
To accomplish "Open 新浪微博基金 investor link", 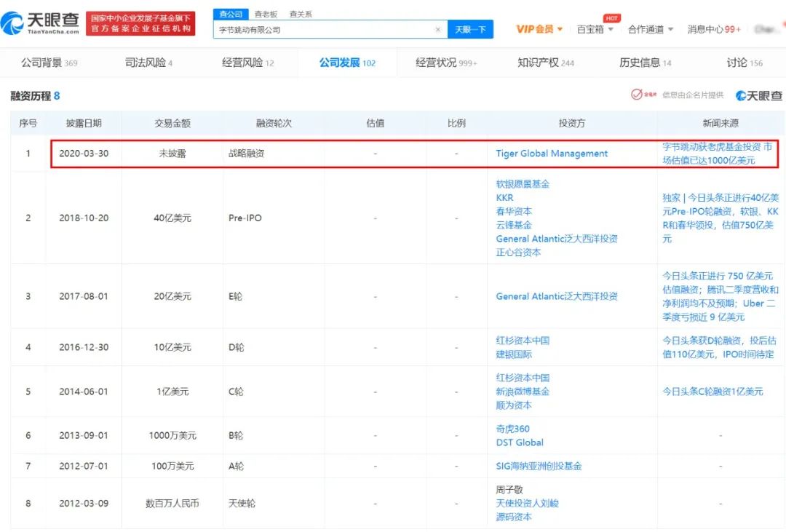I will tap(523, 391).
